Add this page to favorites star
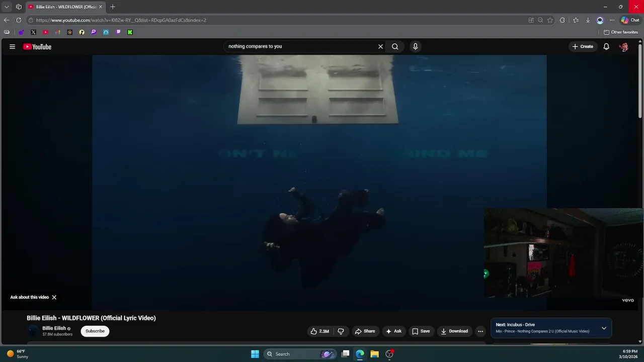The image size is (644, 362). coord(550,20)
